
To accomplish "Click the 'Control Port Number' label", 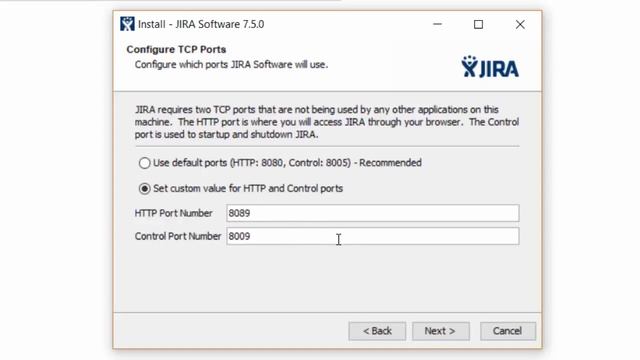I will [178, 236].
